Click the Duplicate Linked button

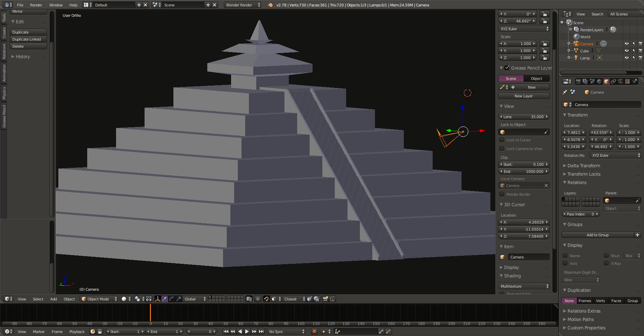pos(28,39)
